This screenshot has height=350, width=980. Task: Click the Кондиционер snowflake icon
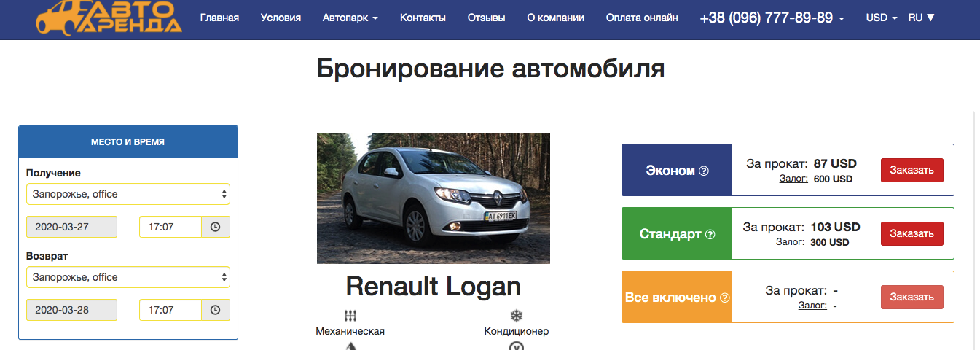click(x=516, y=316)
